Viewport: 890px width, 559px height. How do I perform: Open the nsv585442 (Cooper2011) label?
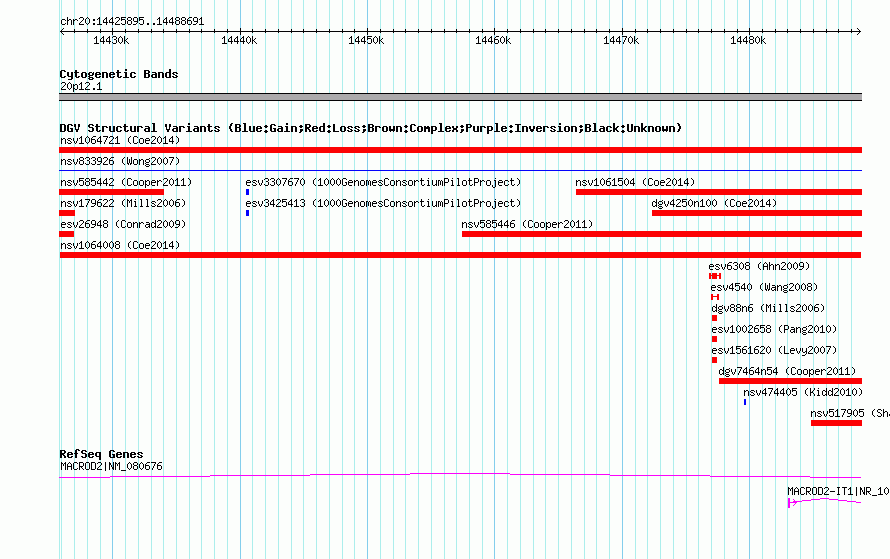coord(126,182)
